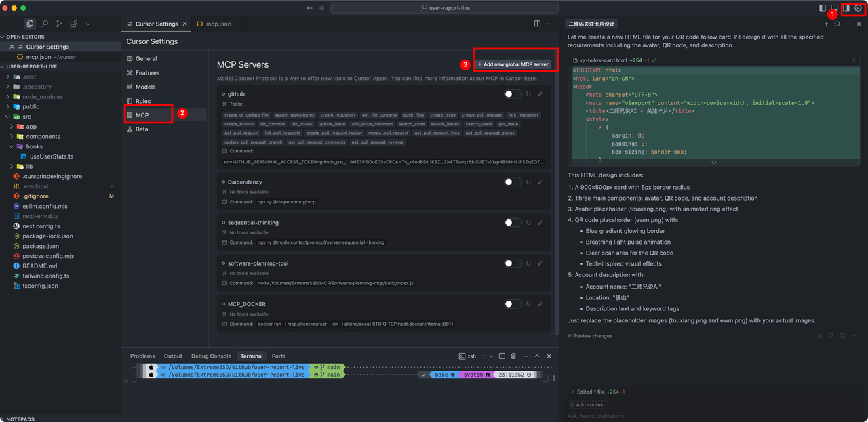Add new global MCP server
The width and height of the screenshot is (868, 422).
[513, 64]
